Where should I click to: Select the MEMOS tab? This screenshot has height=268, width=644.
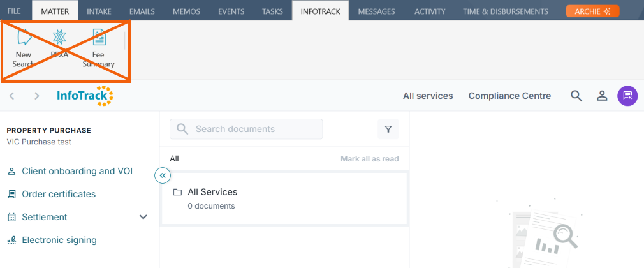[x=186, y=11]
